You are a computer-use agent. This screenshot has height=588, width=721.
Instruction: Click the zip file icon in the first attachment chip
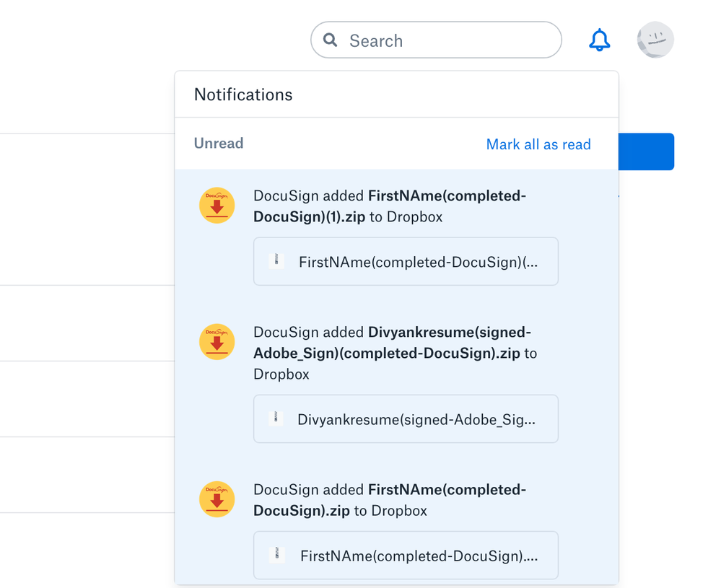pyautogui.click(x=276, y=261)
